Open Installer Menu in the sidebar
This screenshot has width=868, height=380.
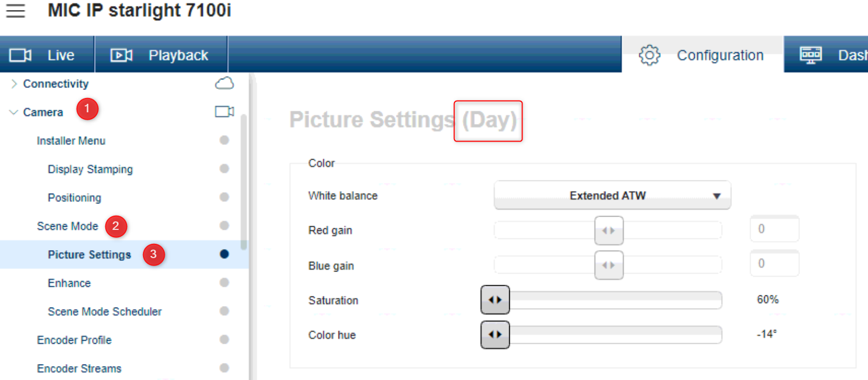(71, 141)
